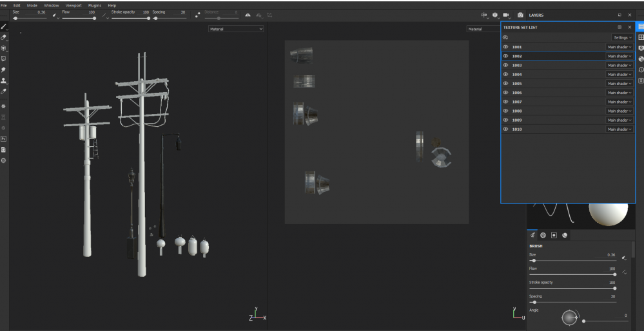Open the Plugins menu
This screenshot has width=644, height=331.
point(94,5)
